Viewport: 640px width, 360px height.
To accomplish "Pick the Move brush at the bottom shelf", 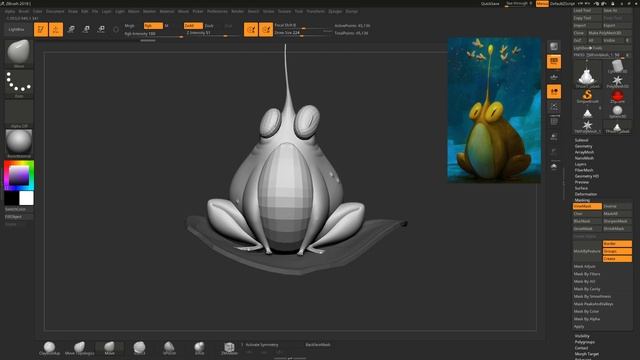I will point(109,348).
